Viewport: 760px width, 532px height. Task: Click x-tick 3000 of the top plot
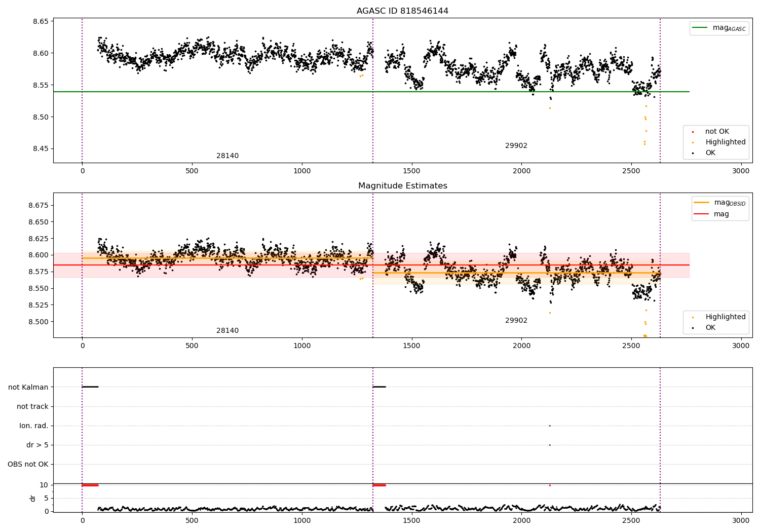coord(741,171)
